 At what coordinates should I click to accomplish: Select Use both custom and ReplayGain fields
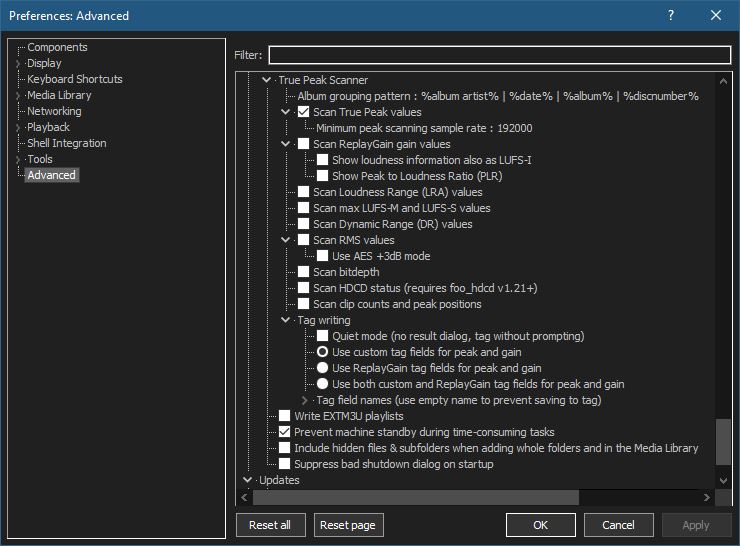[323, 384]
